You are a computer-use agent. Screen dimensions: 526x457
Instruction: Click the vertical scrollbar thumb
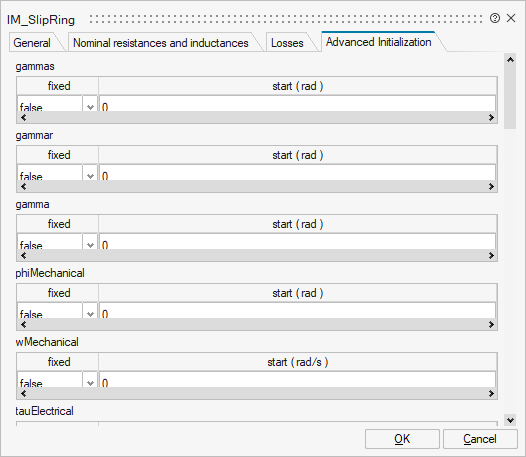point(510,97)
